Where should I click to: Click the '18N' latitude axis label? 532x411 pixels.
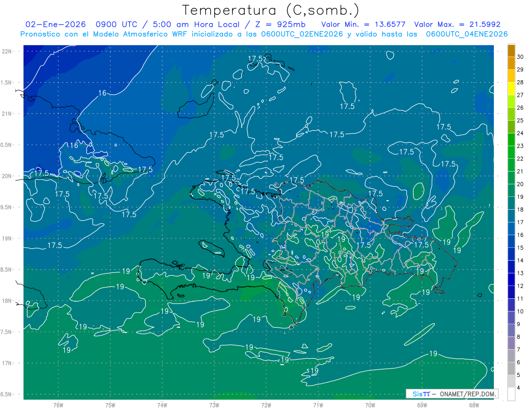pyautogui.click(x=8, y=301)
